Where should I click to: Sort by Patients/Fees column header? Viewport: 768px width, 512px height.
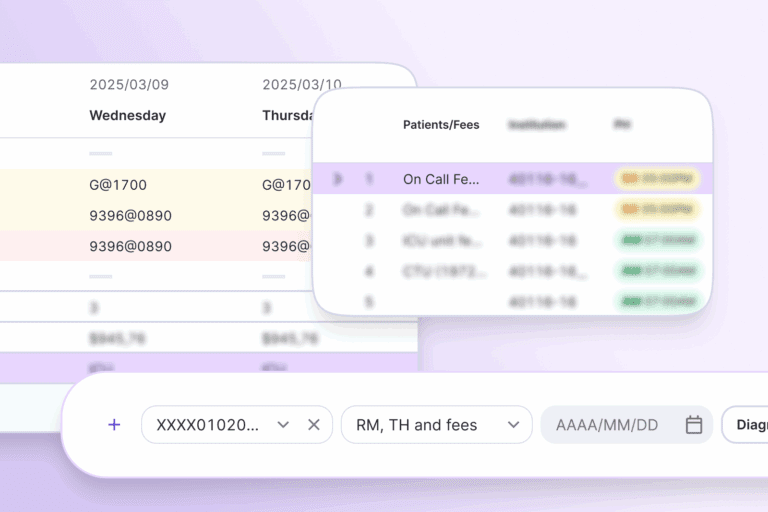tap(441, 125)
